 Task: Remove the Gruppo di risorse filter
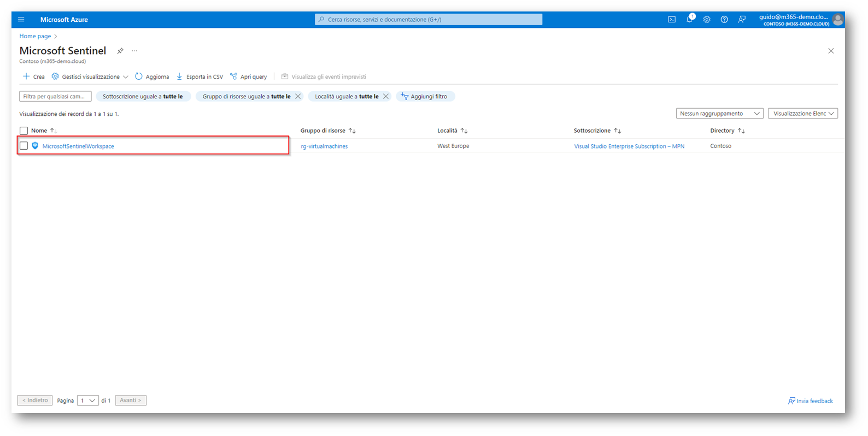coord(298,96)
